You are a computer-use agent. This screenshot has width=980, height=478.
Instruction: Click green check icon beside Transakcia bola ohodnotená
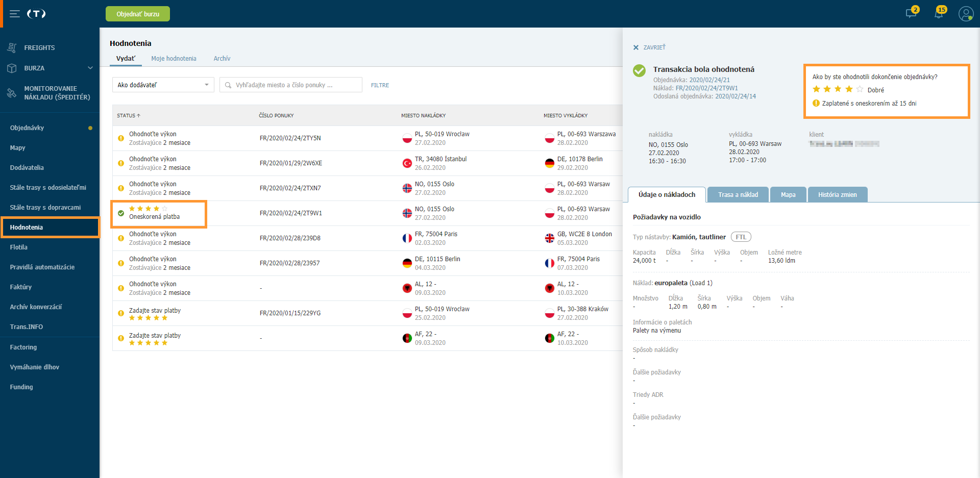(x=639, y=70)
